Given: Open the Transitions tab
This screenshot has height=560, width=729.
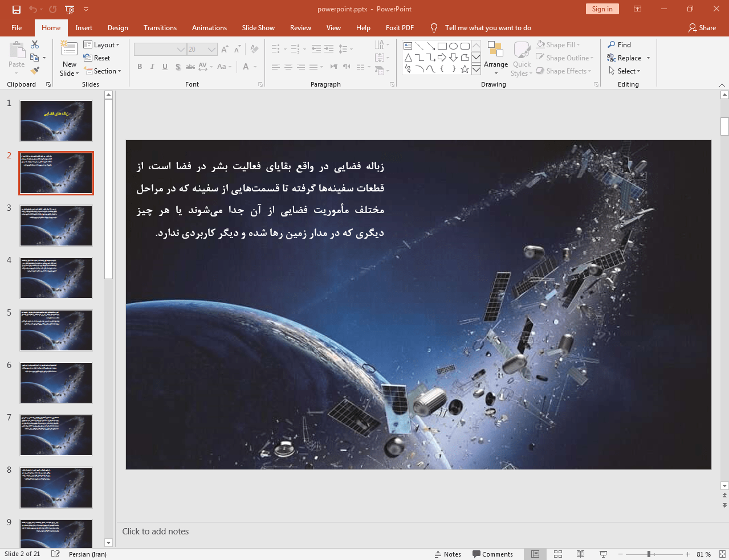Looking at the screenshot, I should tap(160, 28).
